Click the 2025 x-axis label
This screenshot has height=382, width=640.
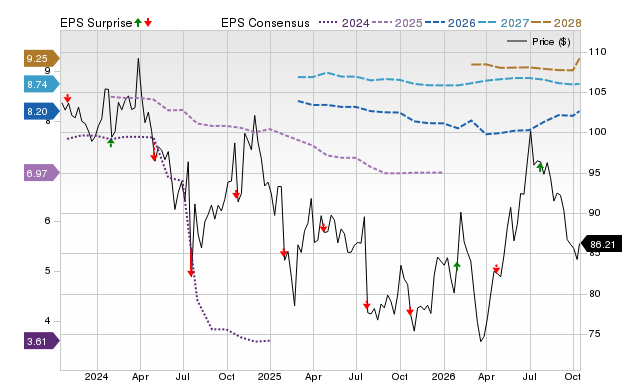point(270,376)
